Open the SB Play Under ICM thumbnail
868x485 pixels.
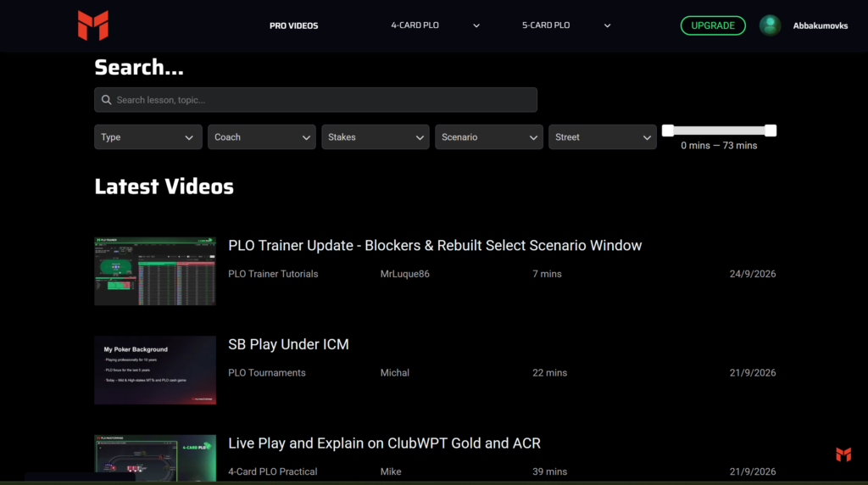coord(155,370)
